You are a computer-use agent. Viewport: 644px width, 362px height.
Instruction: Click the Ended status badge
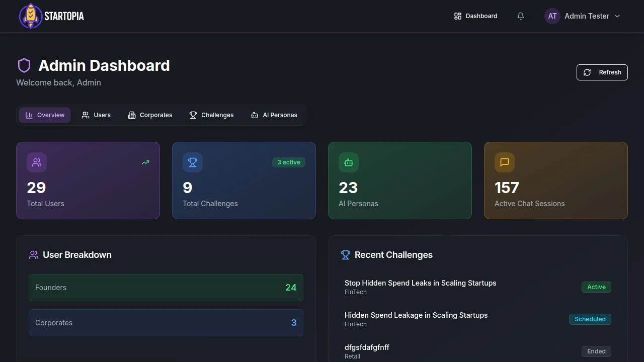(x=596, y=351)
